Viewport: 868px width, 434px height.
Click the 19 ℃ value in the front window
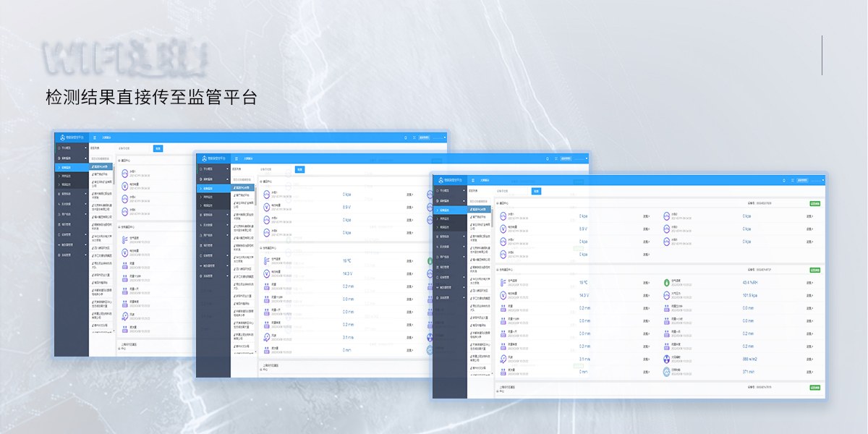tap(583, 283)
